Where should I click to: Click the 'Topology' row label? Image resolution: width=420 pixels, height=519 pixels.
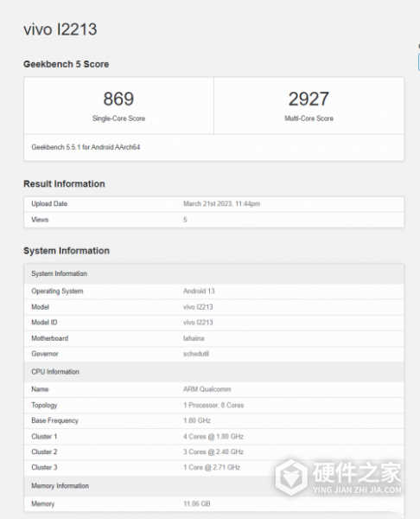(x=44, y=406)
